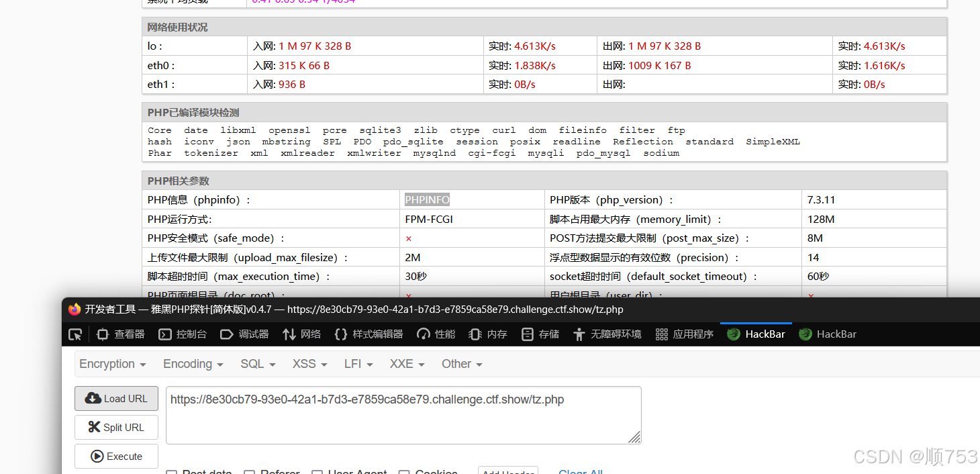
Task: Select the memory_limit value 128M
Action: (x=821, y=220)
